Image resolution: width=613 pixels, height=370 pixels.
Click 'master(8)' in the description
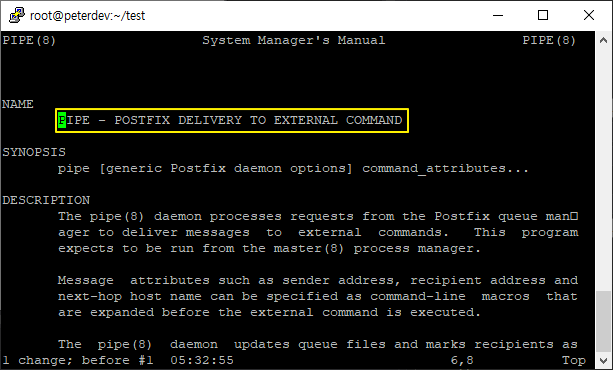pos(309,249)
